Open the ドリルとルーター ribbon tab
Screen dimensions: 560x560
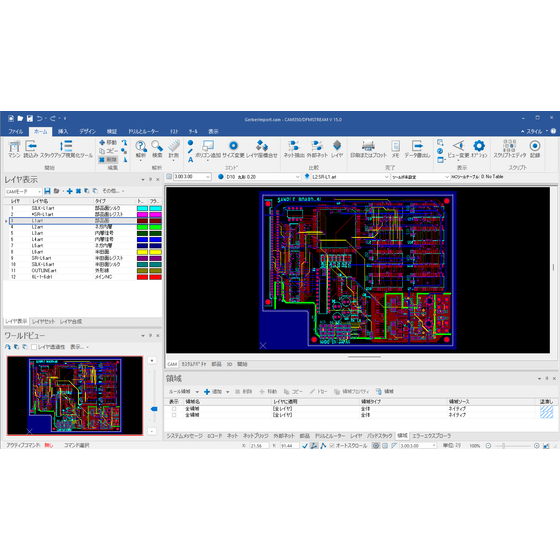click(x=144, y=131)
